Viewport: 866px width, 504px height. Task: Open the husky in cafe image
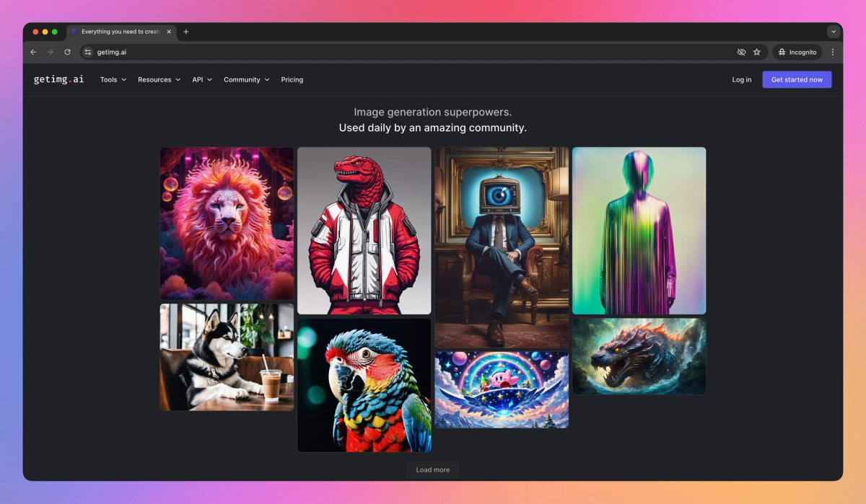pyautogui.click(x=227, y=357)
